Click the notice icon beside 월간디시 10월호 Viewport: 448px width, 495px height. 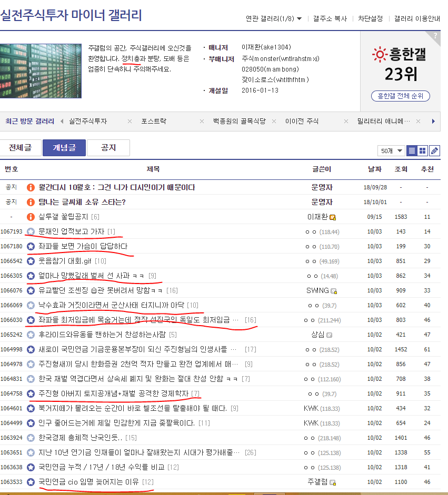[31, 187]
